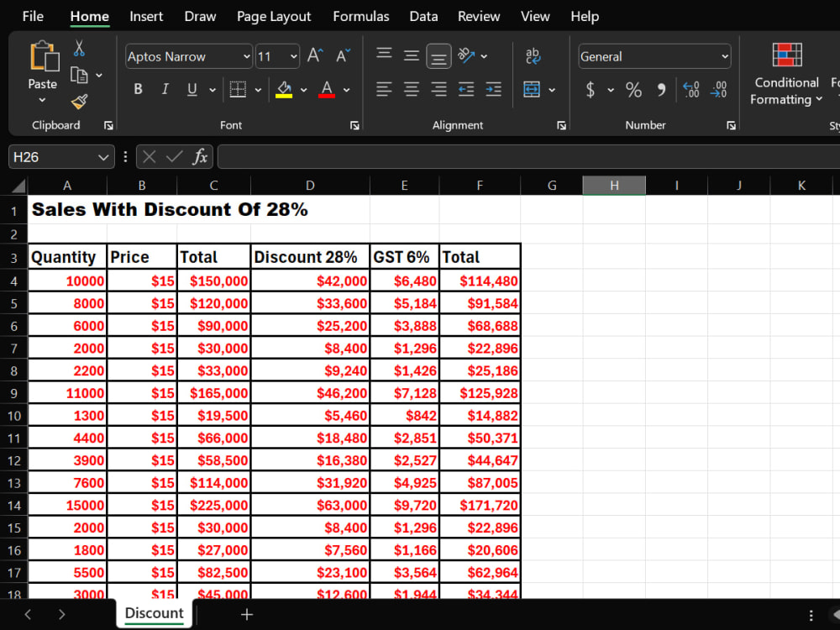
Task: Open the File menu
Action: point(33,17)
